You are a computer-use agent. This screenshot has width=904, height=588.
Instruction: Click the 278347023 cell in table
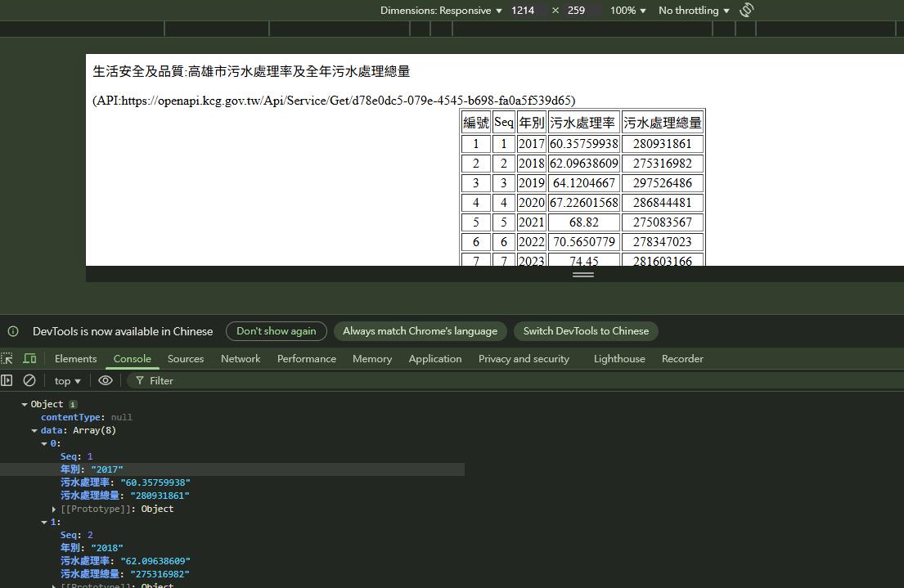pos(663,242)
